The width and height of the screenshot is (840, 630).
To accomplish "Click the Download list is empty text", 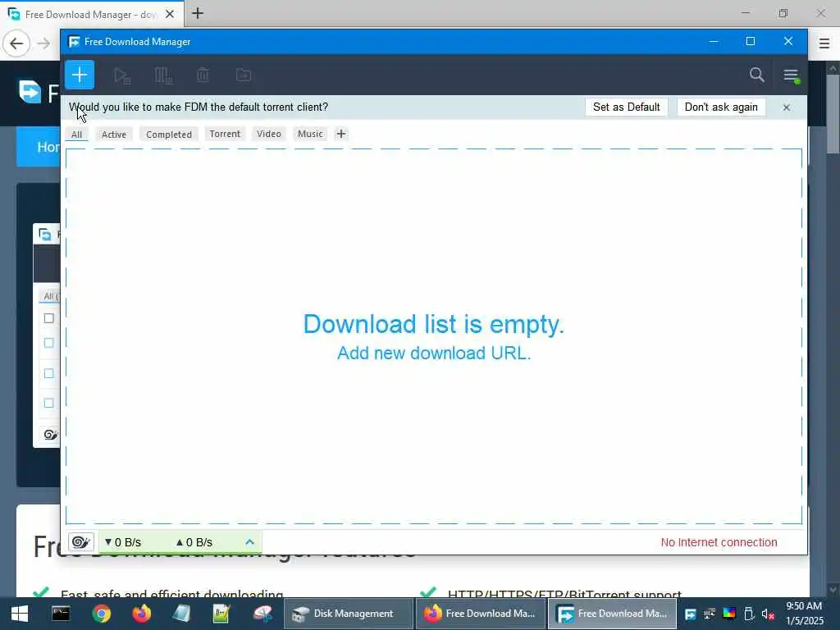I will (434, 324).
